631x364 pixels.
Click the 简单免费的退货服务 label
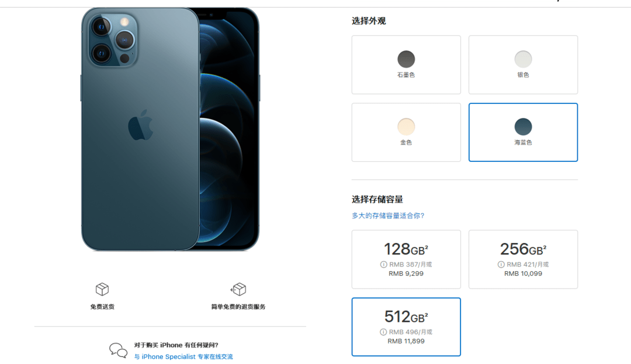[x=238, y=307]
